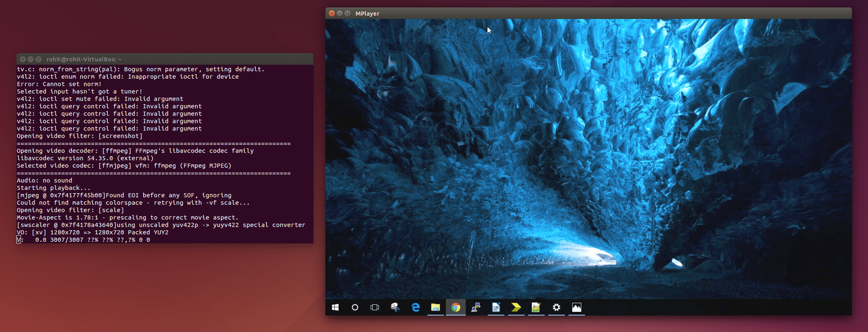
Task: Open the blue document app icon
Action: (x=496, y=307)
